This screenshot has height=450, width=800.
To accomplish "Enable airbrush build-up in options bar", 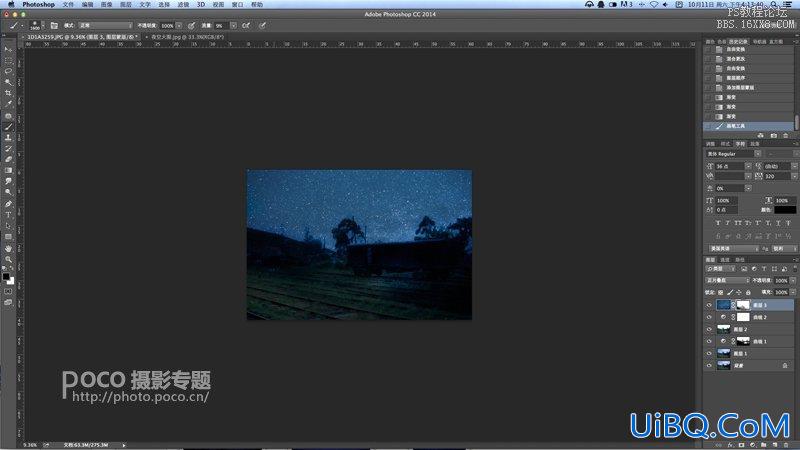I will (246, 25).
